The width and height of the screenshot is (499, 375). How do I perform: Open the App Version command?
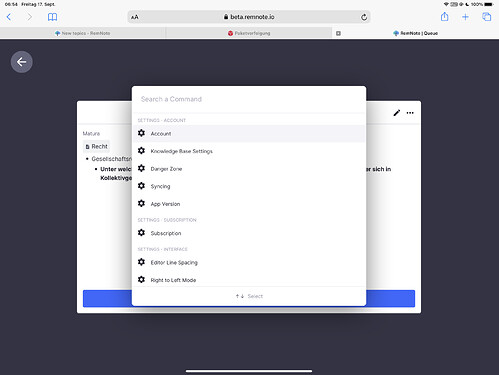point(249,204)
